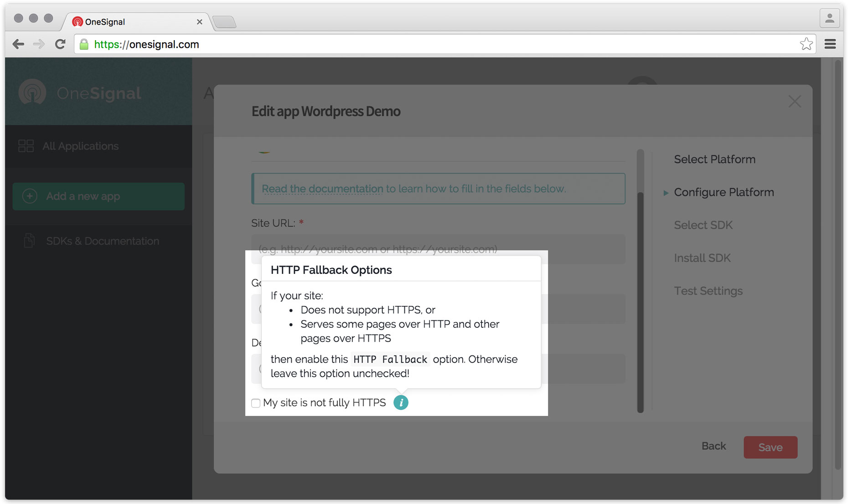
Task: Select the Configure Platform step
Action: tap(724, 192)
